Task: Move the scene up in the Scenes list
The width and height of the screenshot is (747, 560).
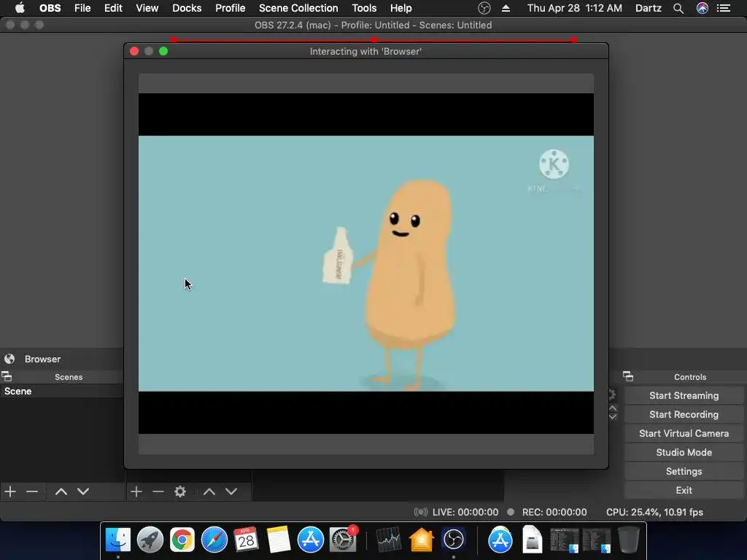Action: (61, 491)
